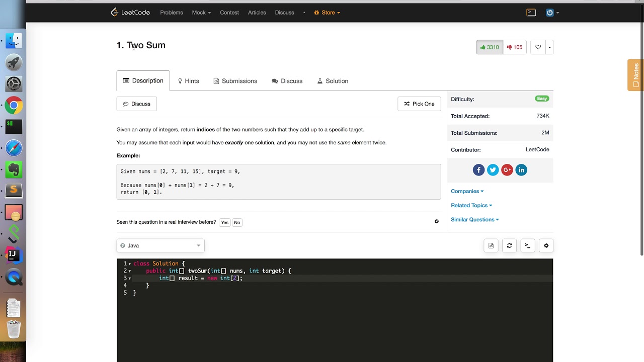Open the Java language dropdown
Viewport: 644px width, 362px height.
coord(160,245)
